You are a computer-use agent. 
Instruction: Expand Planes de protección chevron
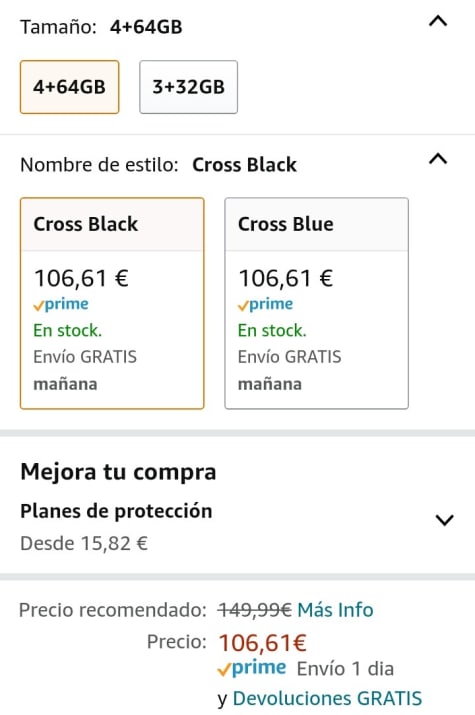[x=444, y=520]
